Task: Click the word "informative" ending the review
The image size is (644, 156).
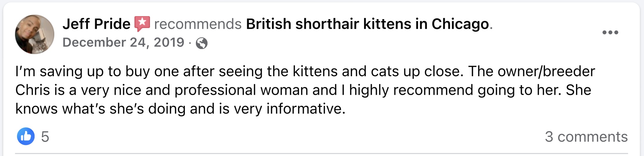Action: [x=304, y=108]
